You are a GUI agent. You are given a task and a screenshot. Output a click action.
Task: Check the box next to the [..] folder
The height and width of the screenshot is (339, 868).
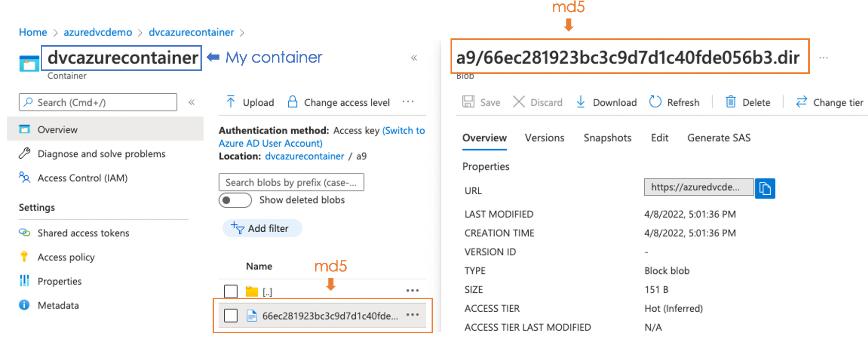coord(231,291)
